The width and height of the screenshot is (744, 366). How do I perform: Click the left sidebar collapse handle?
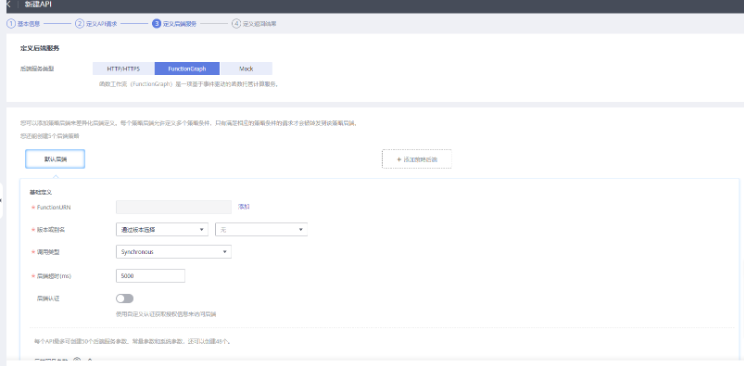click(x=1, y=201)
